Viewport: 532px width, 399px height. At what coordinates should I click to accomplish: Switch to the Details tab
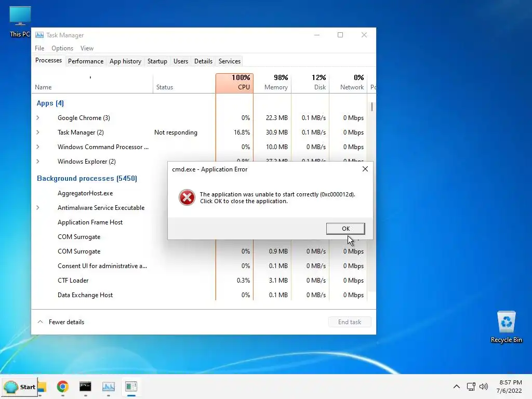(x=203, y=61)
